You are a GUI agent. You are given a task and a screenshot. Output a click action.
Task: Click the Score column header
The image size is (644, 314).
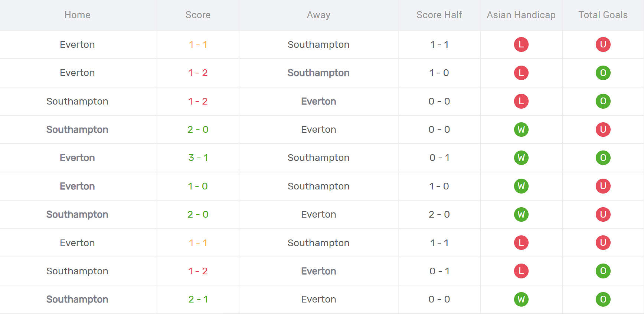click(198, 15)
